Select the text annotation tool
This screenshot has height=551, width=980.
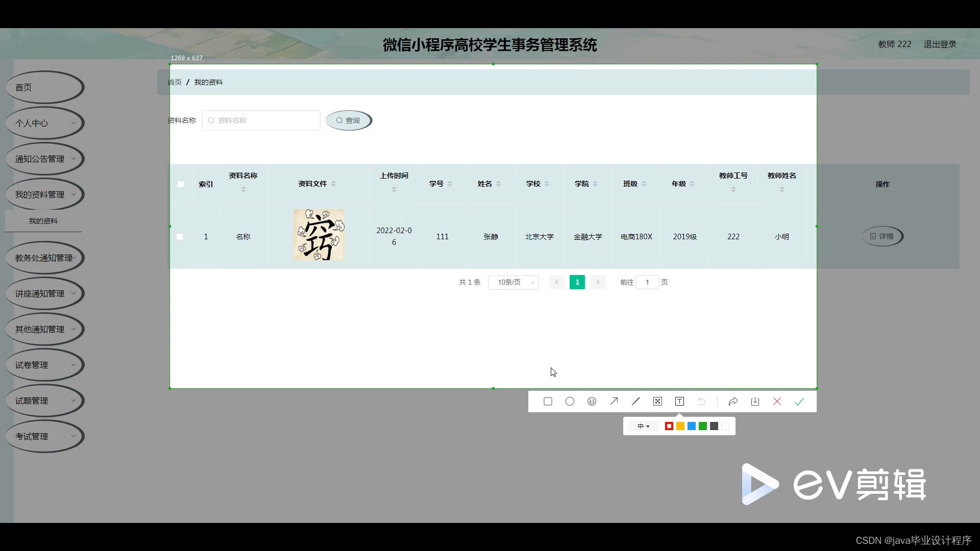[679, 402]
